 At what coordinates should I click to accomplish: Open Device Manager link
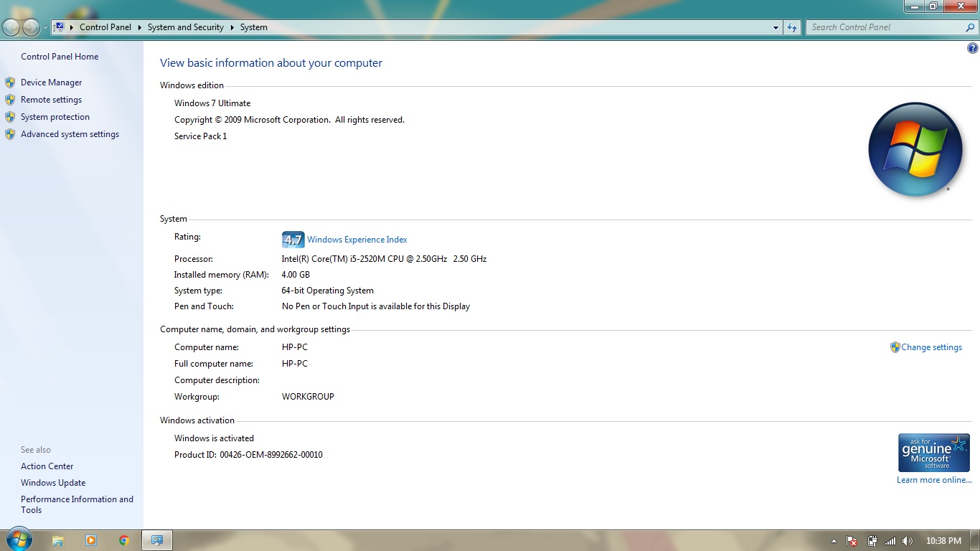click(x=51, y=83)
